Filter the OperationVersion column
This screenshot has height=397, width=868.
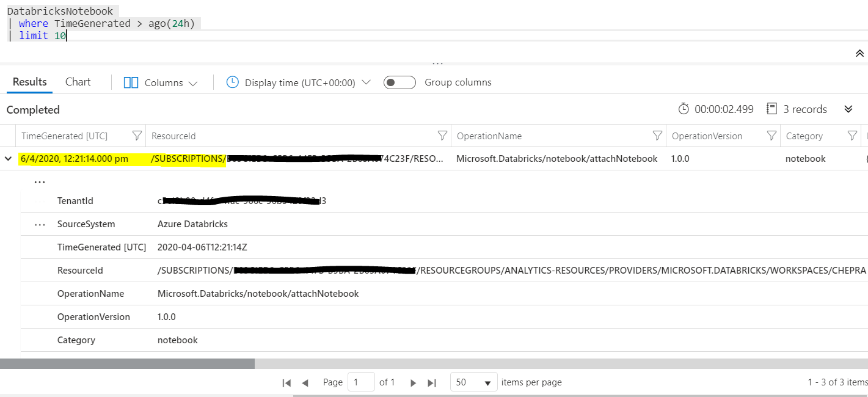(x=771, y=136)
